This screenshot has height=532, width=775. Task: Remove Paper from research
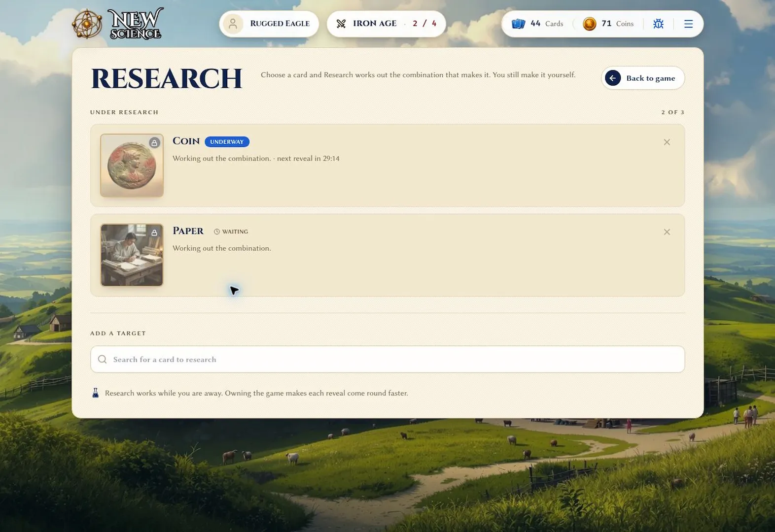tap(667, 232)
